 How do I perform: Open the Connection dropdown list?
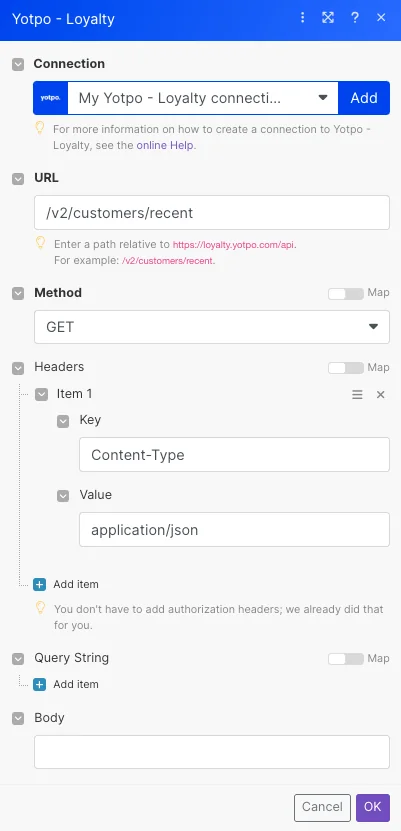click(203, 98)
